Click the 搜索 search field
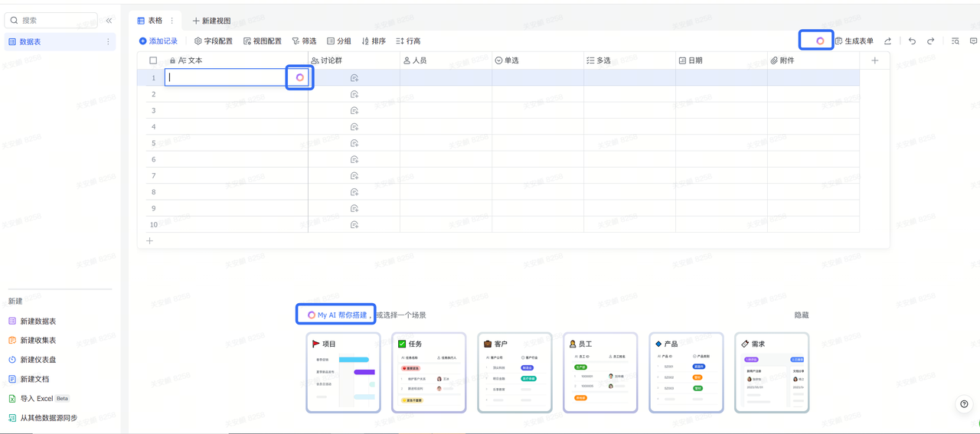 tap(51, 21)
